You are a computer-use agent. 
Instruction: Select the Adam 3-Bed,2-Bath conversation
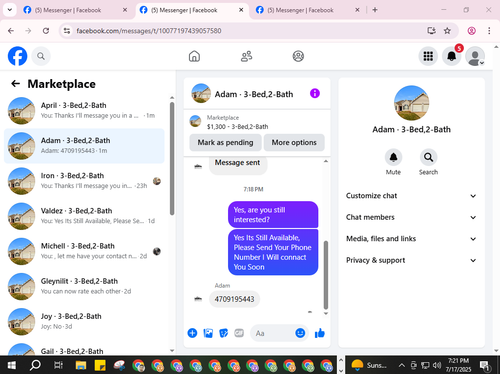click(84, 146)
